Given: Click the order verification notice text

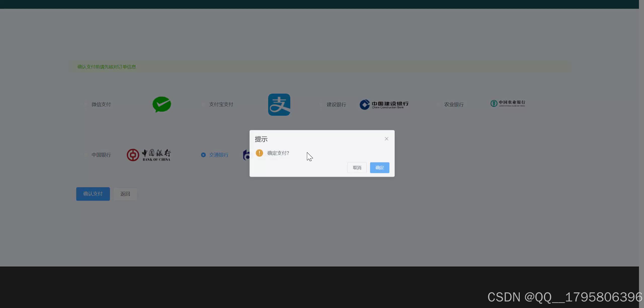Looking at the screenshot, I should pos(106,67).
